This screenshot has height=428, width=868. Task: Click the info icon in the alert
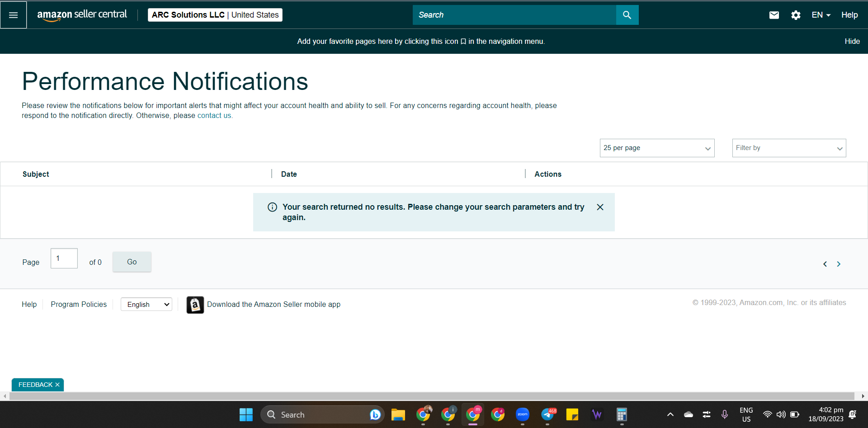point(272,207)
